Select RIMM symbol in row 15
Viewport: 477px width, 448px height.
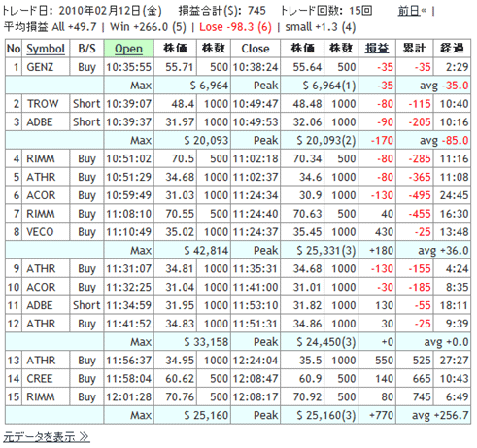click(41, 396)
